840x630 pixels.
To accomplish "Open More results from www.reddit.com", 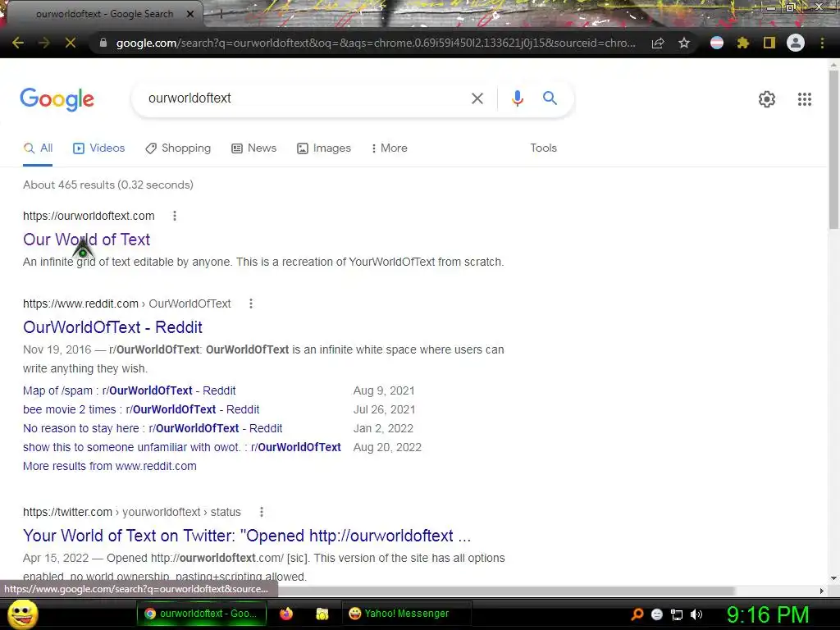I will [x=110, y=466].
